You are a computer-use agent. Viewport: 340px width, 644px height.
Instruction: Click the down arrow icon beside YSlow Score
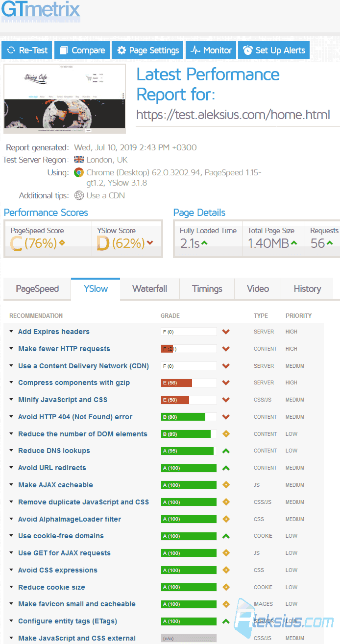point(150,242)
